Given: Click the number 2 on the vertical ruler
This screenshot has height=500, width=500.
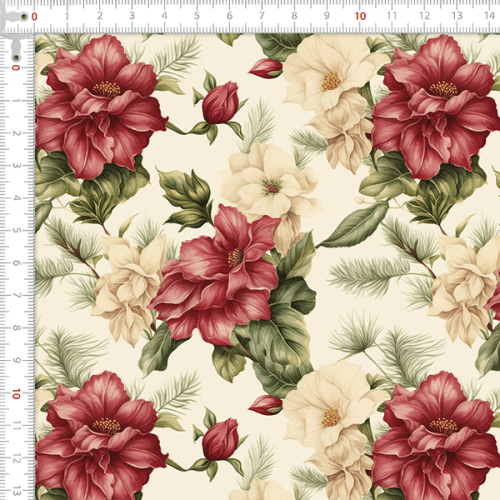Looking at the screenshot, I should (x=16, y=133).
